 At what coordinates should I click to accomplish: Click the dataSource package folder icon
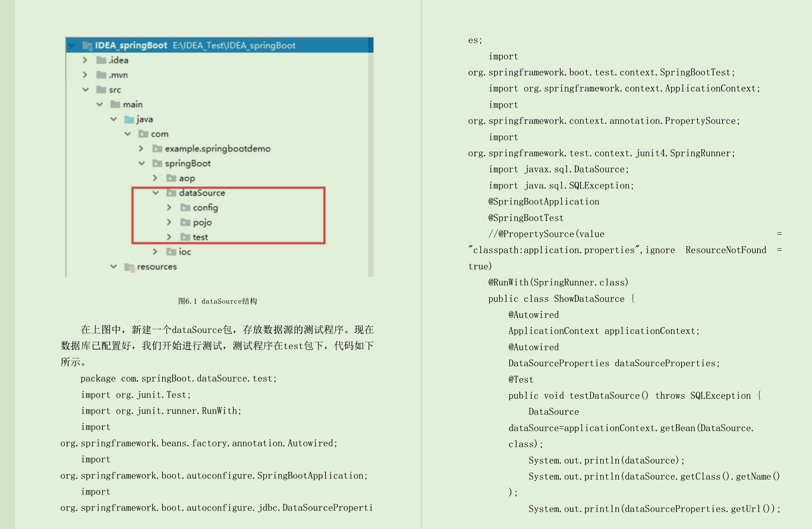tap(170, 193)
